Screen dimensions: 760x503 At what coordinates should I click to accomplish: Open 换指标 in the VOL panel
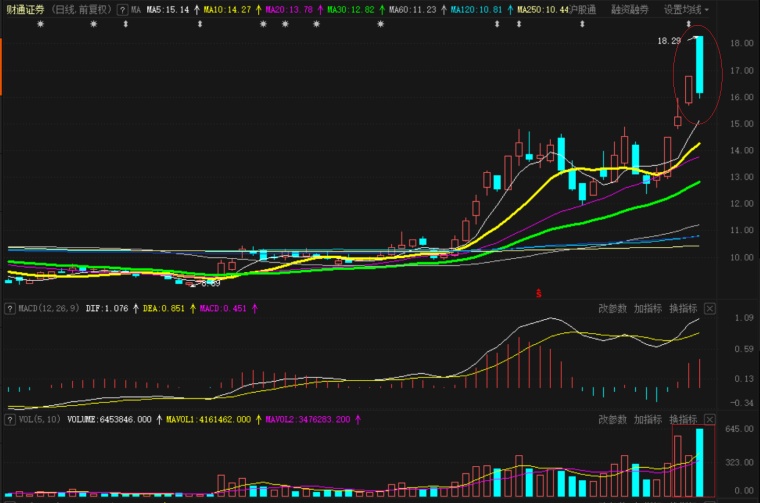[x=683, y=420]
